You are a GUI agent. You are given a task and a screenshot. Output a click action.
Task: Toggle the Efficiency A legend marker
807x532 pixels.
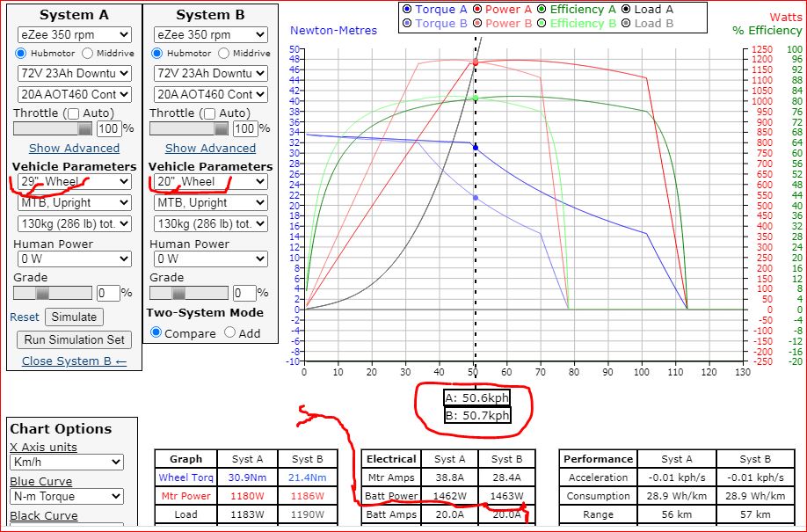click(x=542, y=10)
